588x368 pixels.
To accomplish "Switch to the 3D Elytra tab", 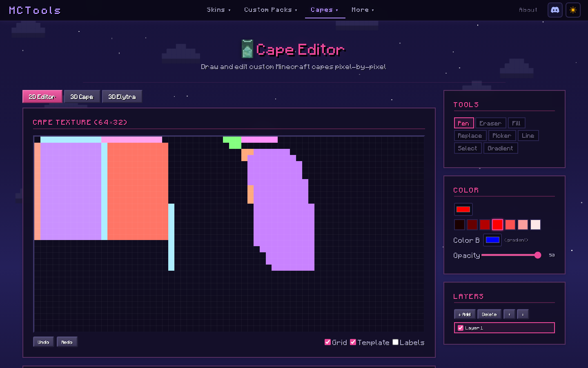I will point(122,96).
